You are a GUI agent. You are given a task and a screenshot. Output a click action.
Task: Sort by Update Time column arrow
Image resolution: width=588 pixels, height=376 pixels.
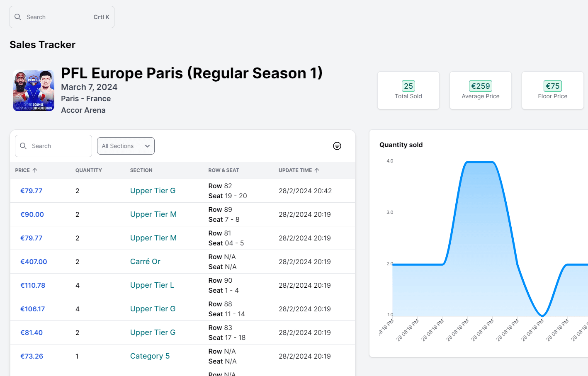point(317,170)
